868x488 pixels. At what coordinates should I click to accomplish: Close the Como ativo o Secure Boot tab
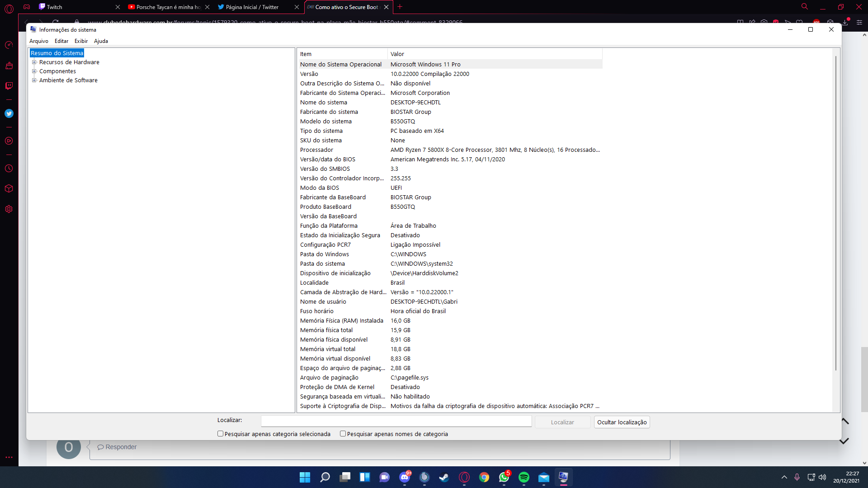[x=387, y=7]
